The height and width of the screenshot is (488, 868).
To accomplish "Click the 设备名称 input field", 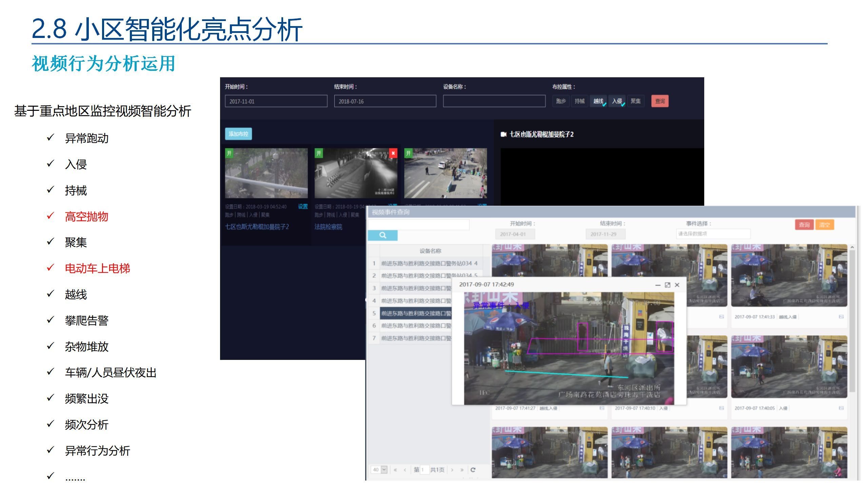I will point(494,101).
